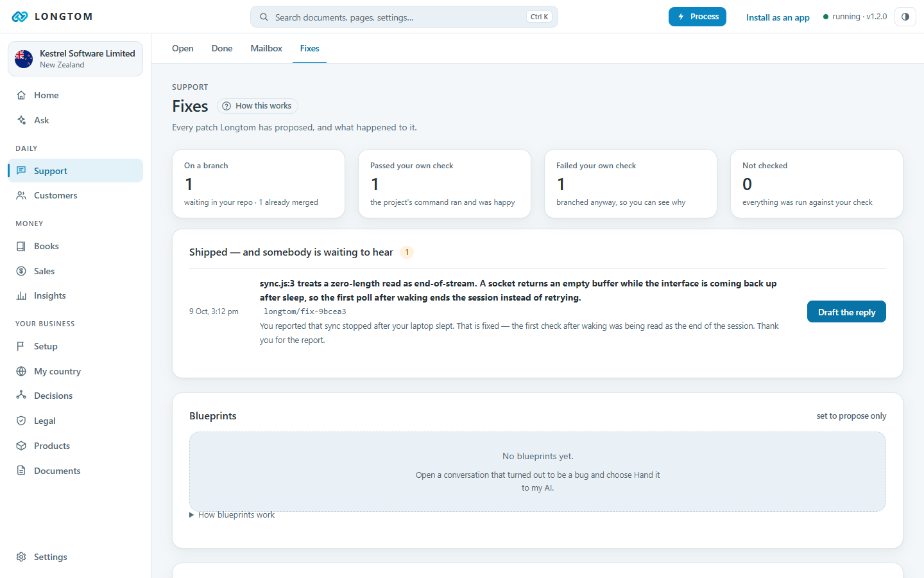Switch to the Mailbox tab
The width and height of the screenshot is (924, 578).
266,48
